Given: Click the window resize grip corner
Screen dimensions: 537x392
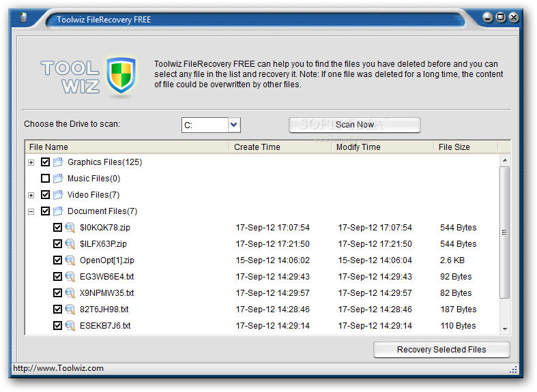Looking at the screenshot, I should tap(513, 370).
